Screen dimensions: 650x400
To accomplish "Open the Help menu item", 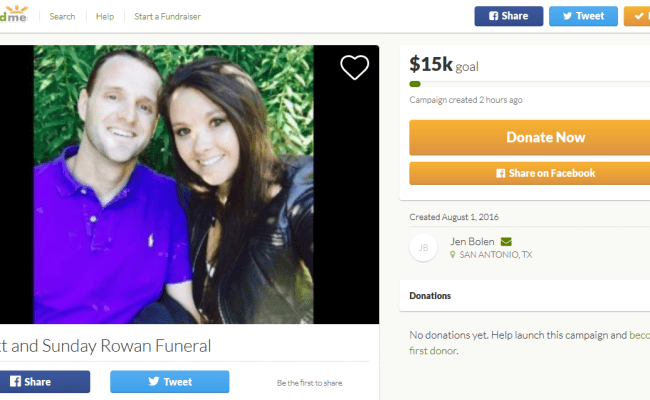I will [x=105, y=17].
